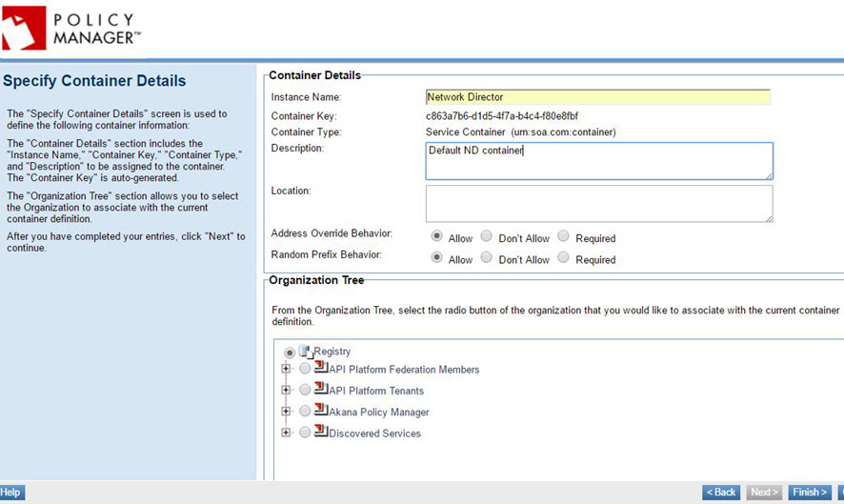The image size is (844, 504).
Task: Click inside the Location text area
Action: click(599, 204)
